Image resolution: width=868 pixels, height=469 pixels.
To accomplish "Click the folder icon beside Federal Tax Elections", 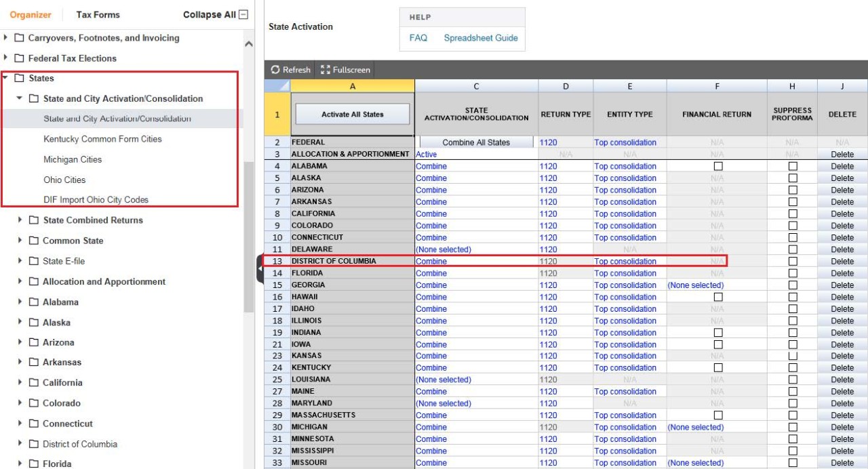I will click(19, 58).
